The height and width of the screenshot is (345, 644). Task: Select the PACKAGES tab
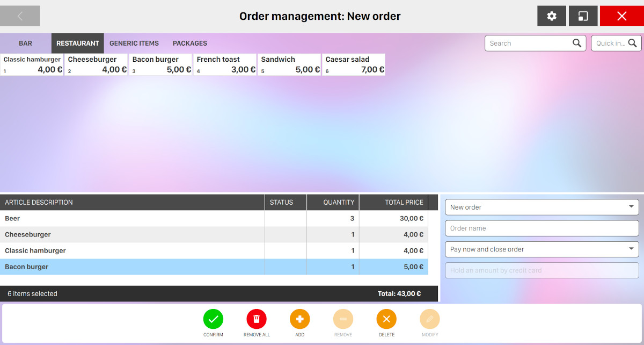tap(190, 44)
